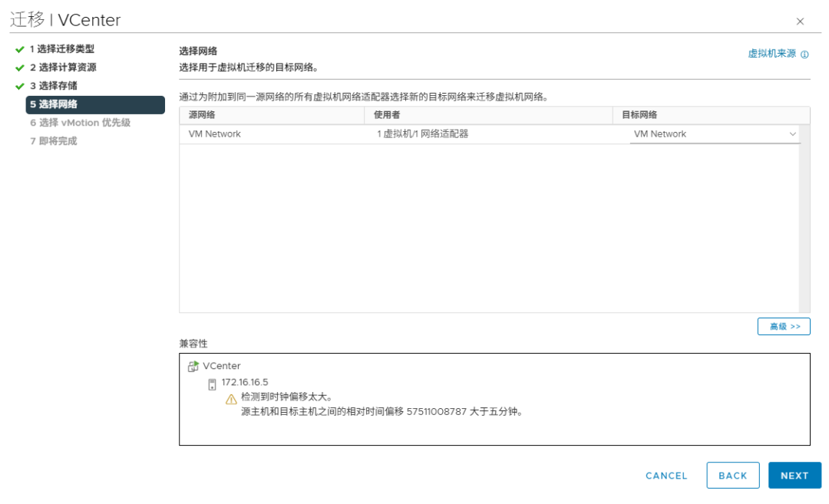This screenshot has width=829, height=504.
Task: Click the NEXT button
Action: point(794,476)
